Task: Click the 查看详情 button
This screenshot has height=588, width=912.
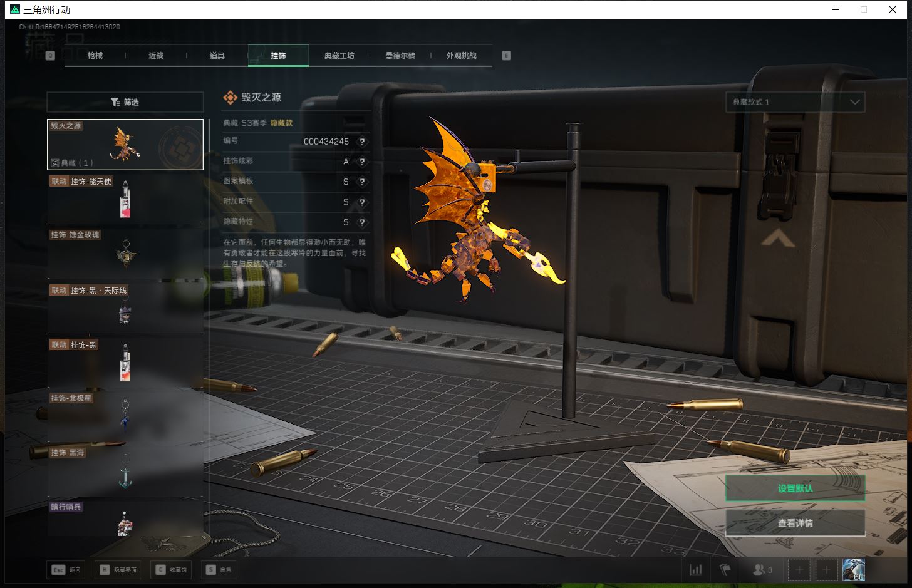Action: 795,523
